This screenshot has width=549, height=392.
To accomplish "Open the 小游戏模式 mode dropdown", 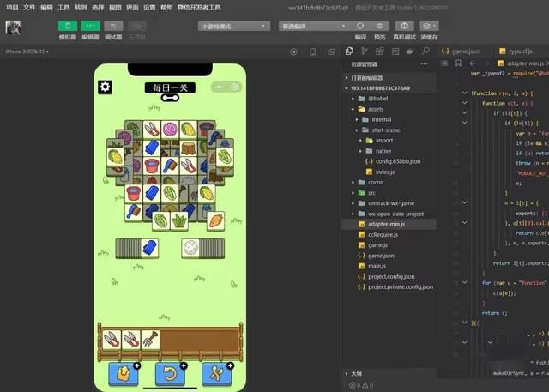I will 232,27.
